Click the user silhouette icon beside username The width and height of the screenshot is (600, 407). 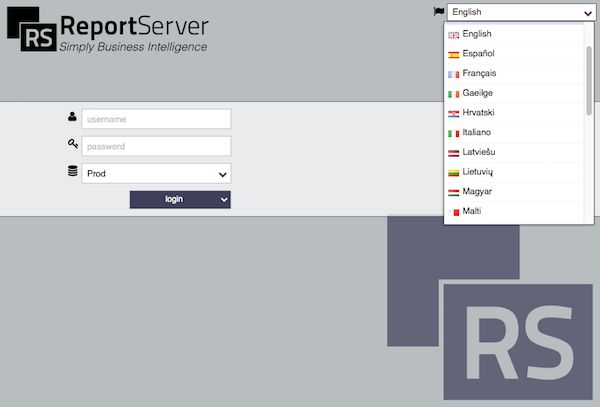pos(72,116)
